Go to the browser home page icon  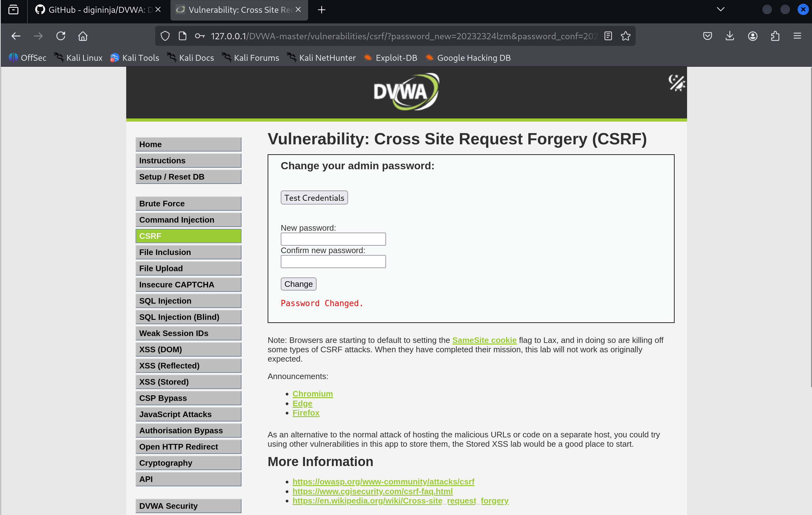tap(83, 36)
